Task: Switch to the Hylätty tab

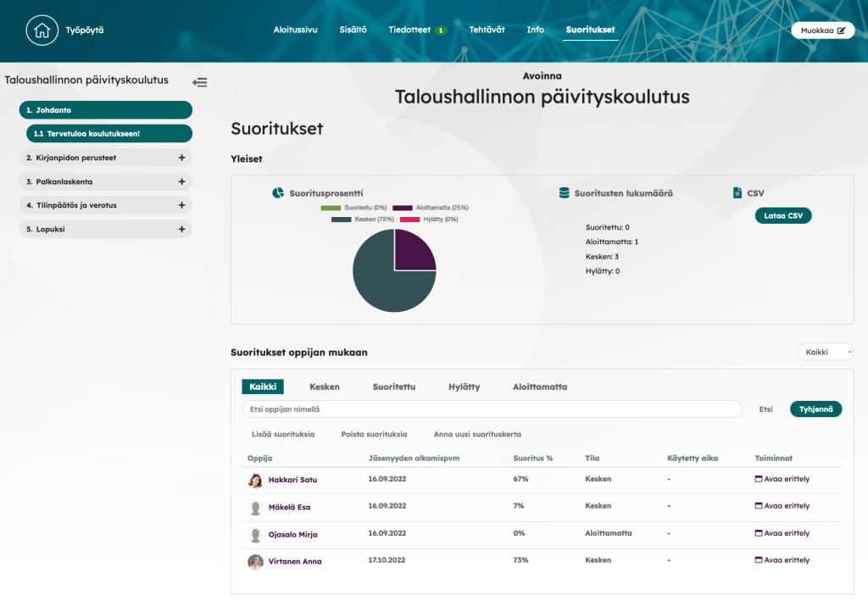Action: click(464, 387)
